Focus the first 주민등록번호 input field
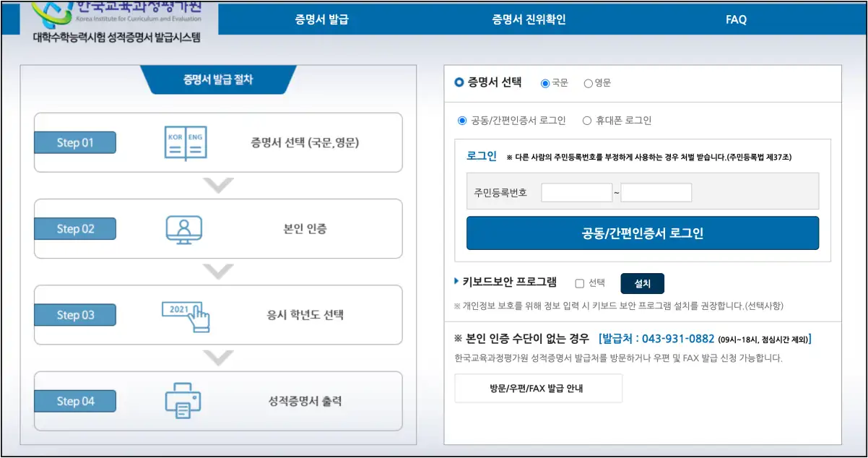The height and width of the screenshot is (458, 868). (x=576, y=193)
